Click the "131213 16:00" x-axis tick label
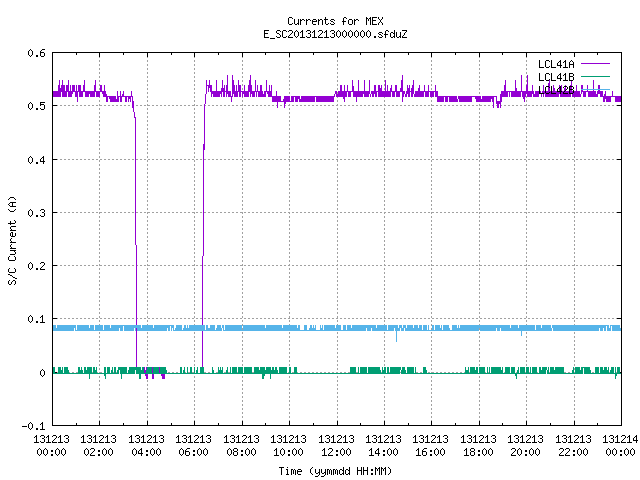640x480 pixels. (x=430, y=445)
